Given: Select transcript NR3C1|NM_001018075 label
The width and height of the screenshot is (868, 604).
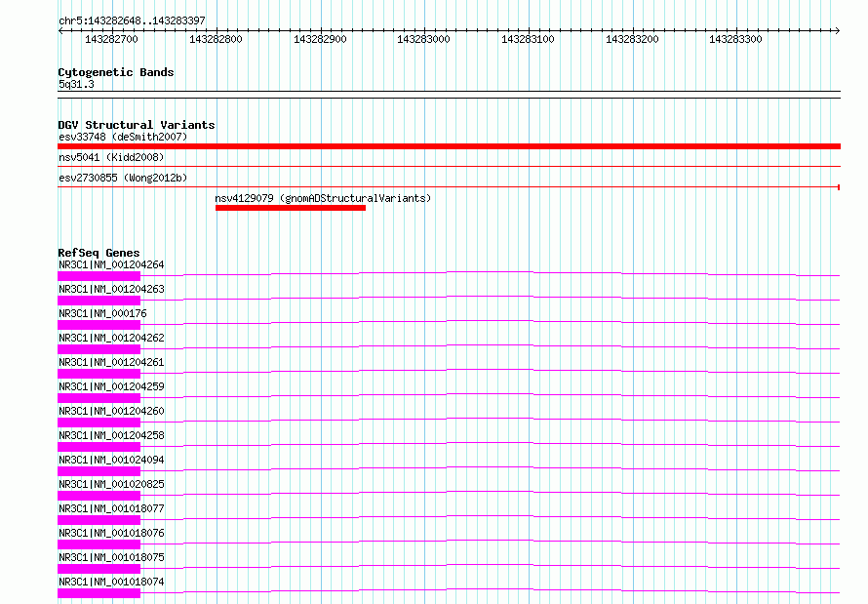Looking at the screenshot, I should (x=111, y=557).
